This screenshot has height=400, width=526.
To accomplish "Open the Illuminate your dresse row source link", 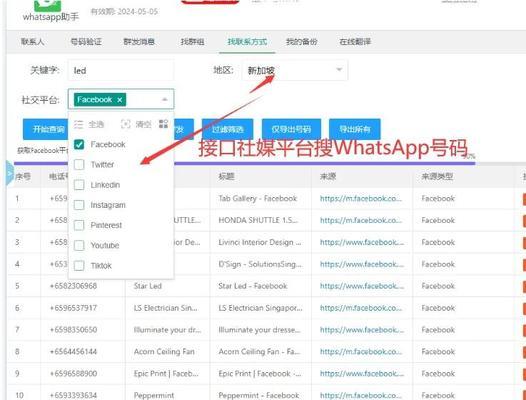I will click(362, 330).
